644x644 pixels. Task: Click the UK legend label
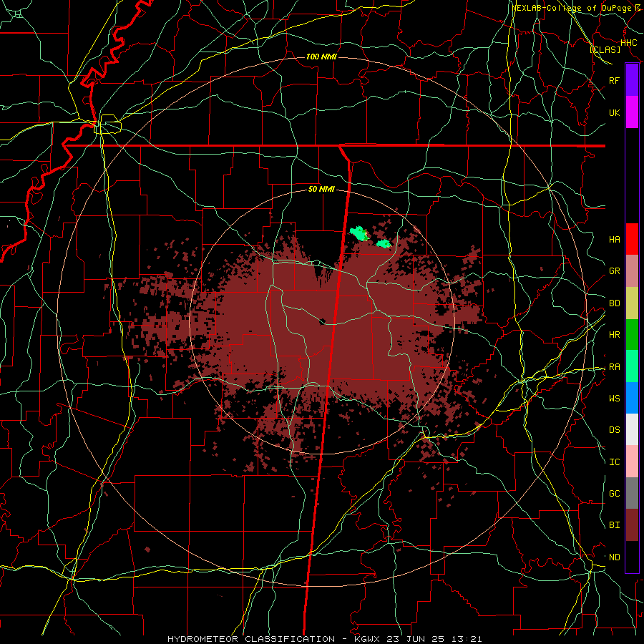[x=615, y=112]
